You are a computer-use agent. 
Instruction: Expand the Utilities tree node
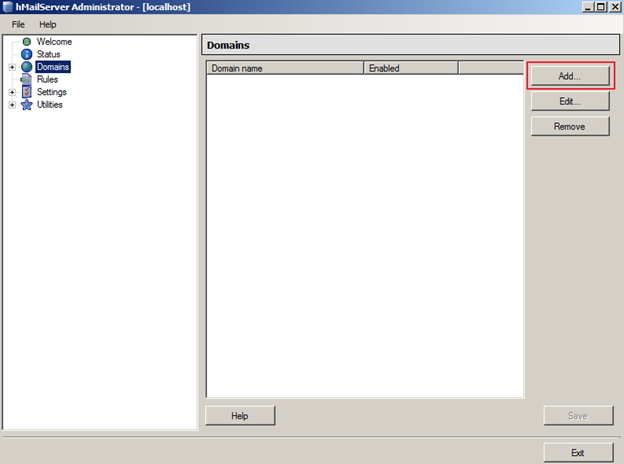pos(12,105)
